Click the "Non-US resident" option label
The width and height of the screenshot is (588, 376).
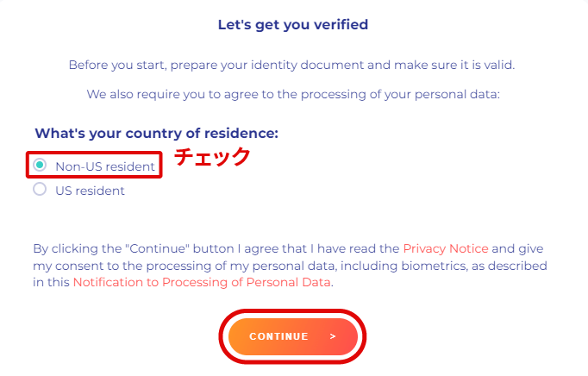tap(105, 166)
